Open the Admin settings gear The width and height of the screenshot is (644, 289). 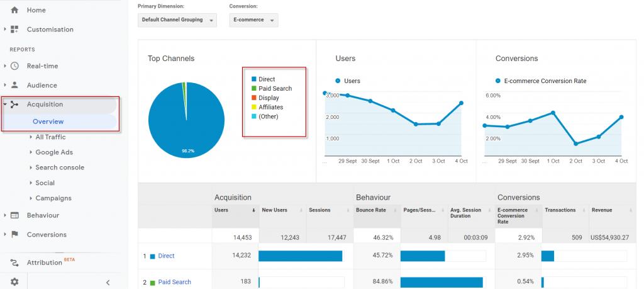click(14, 282)
